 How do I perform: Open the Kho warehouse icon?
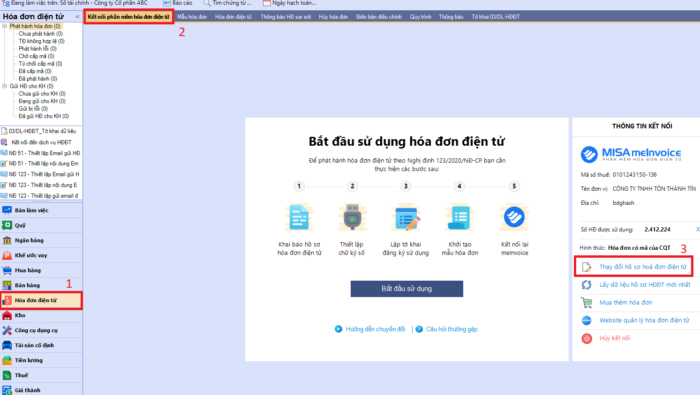click(x=7, y=315)
